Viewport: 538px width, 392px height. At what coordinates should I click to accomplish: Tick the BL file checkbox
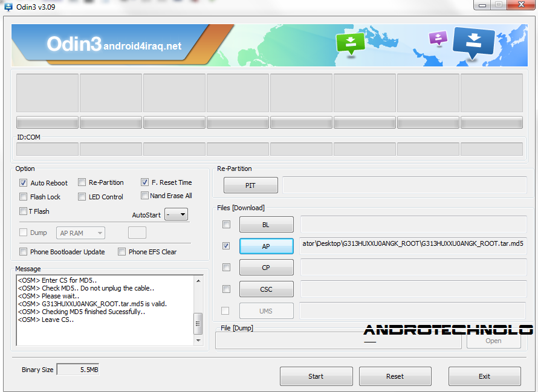click(x=226, y=224)
